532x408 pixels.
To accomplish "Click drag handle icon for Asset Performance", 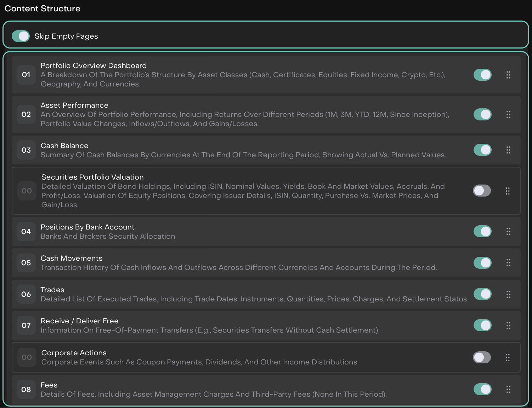I will (x=508, y=114).
